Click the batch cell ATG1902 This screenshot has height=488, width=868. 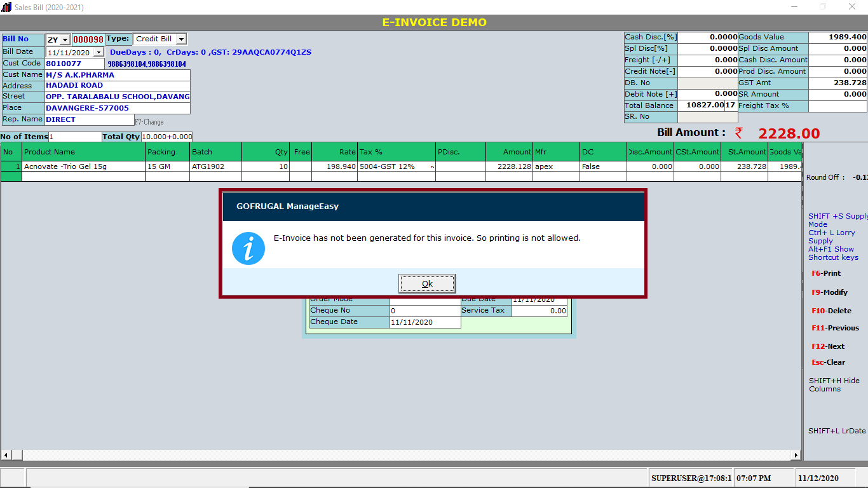(x=215, y=166)
